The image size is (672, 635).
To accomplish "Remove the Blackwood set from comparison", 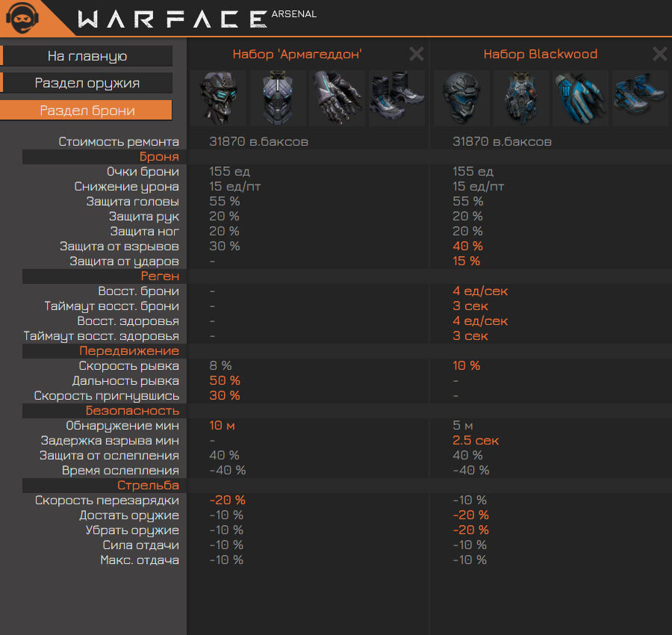I will pos(659,55).
